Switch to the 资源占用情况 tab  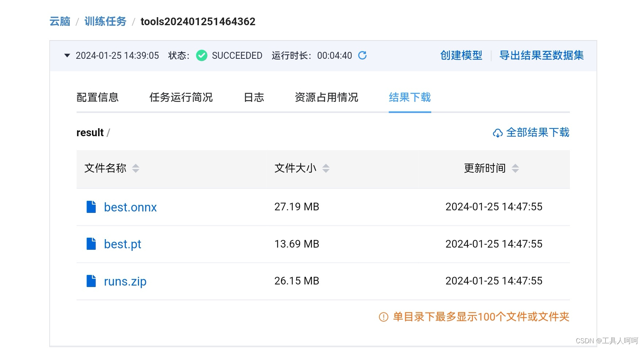pyautogui.click(x=326, y=97)
